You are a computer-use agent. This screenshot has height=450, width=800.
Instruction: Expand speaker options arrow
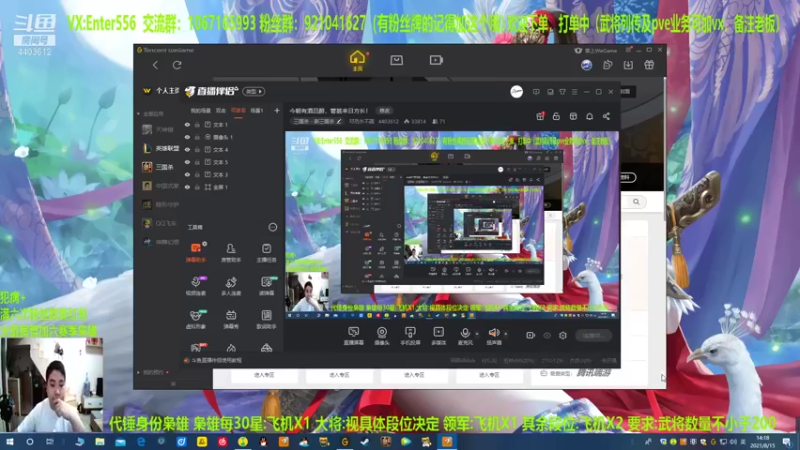[x=506, y=334]
